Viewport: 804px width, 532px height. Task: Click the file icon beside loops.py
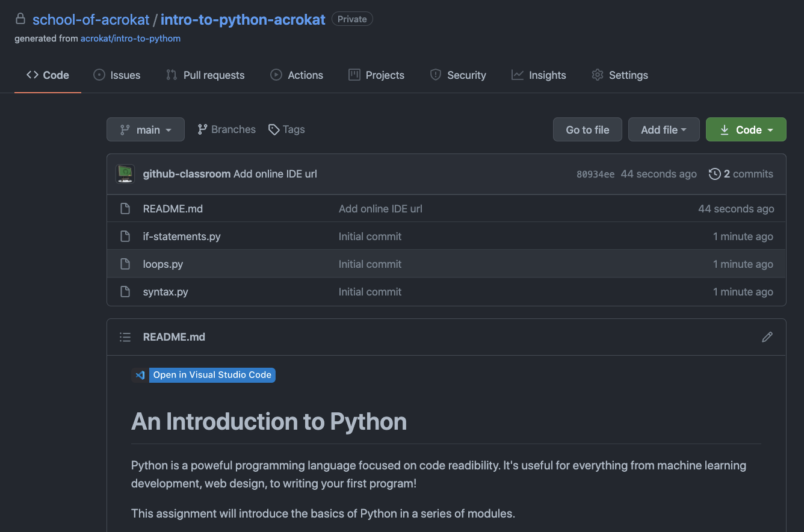[125, 264]
